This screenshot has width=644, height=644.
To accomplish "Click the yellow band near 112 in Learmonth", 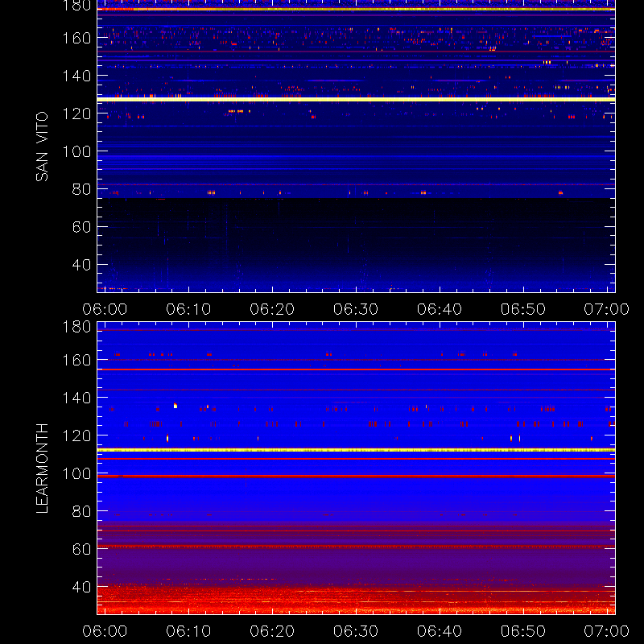I will [356, 451].
